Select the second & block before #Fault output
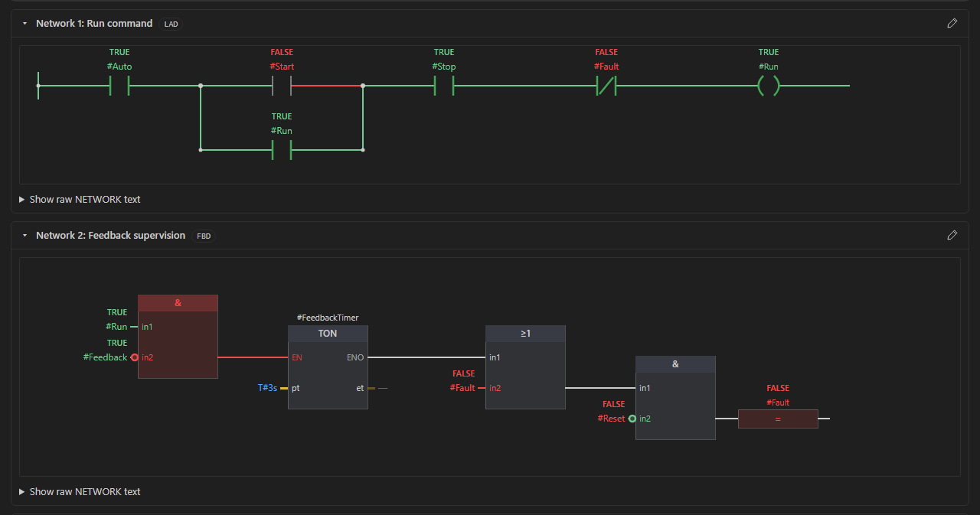 pyautogui.click(x=675, y=398)
